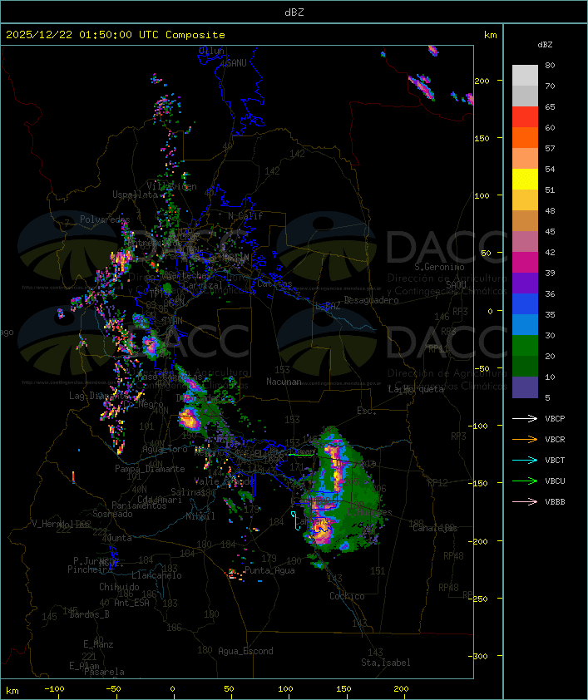Image resolution: width=588 pixels, height=700 pixels.
Task: Click the magenta 39-42 dBZ swatch
Action: coord(525,263)
